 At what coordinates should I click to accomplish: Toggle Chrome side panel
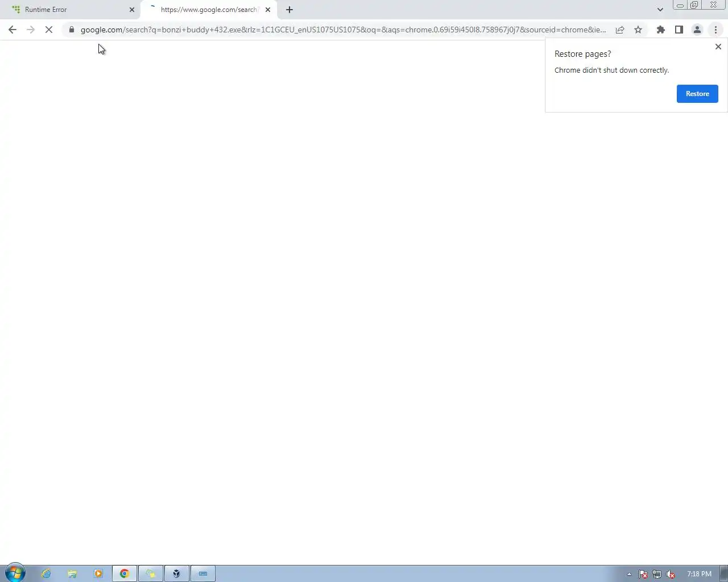click(x=679, y=30)
